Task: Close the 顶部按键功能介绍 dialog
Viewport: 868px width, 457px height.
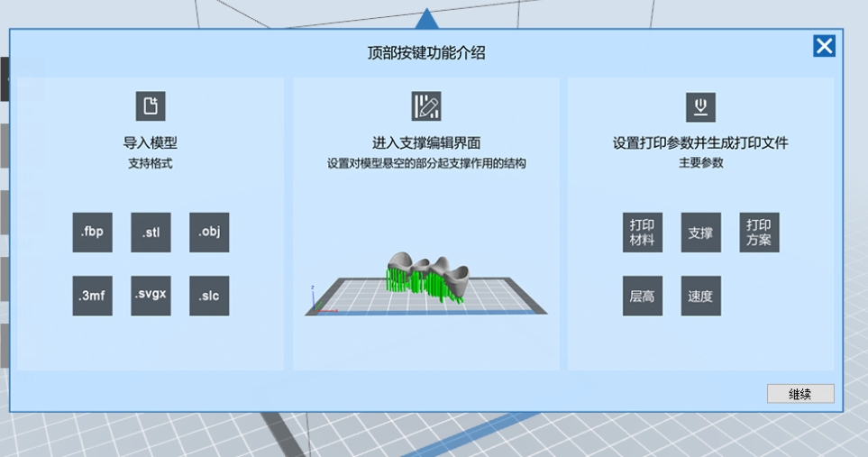Action: pos(824,46)
